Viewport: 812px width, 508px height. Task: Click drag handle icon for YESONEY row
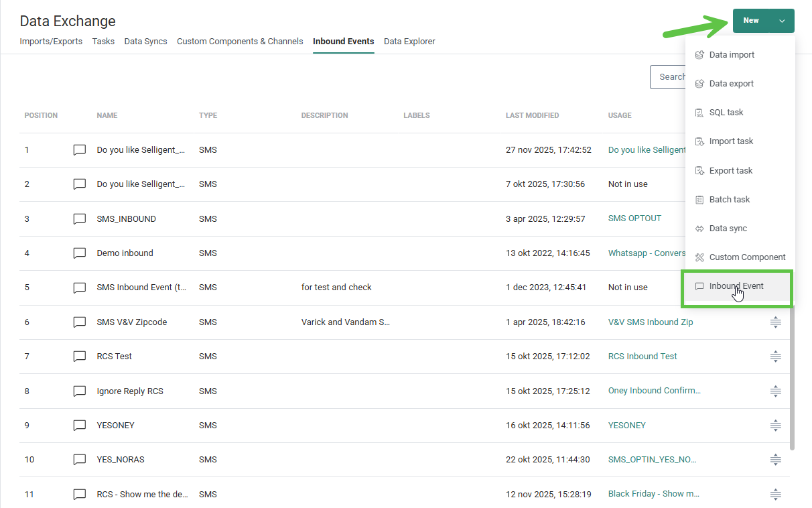775,426
